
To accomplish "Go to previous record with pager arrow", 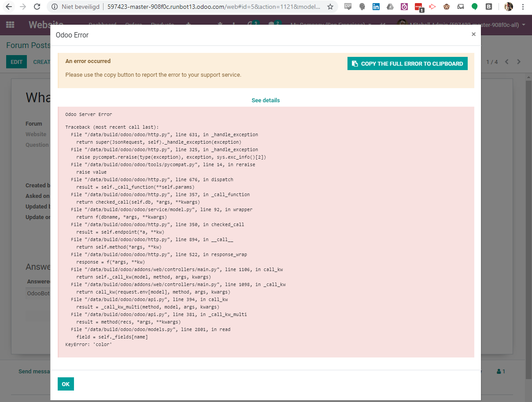I will pyautogui.click(x=506, y=62).
